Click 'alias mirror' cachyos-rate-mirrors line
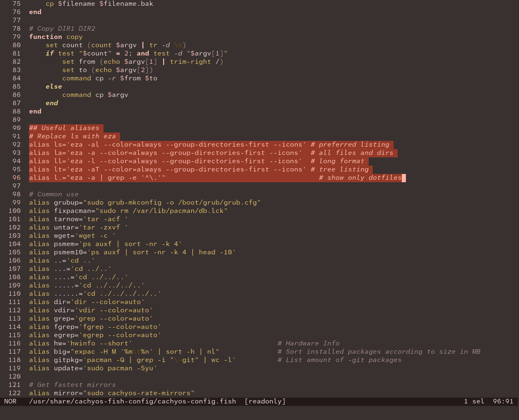This screenshot has width=519, height=420. pos(112,393)
